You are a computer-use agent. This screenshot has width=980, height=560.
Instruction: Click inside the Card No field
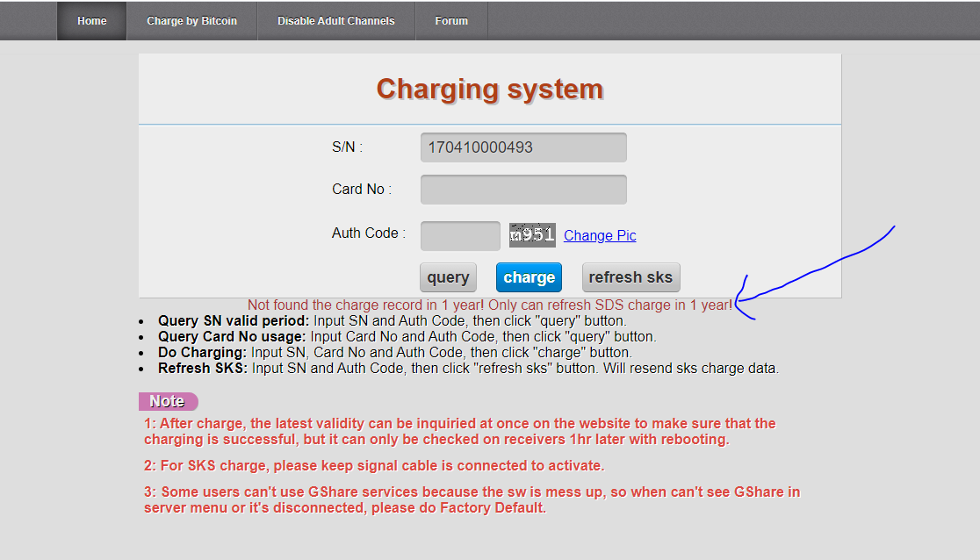tap(522, 189)
